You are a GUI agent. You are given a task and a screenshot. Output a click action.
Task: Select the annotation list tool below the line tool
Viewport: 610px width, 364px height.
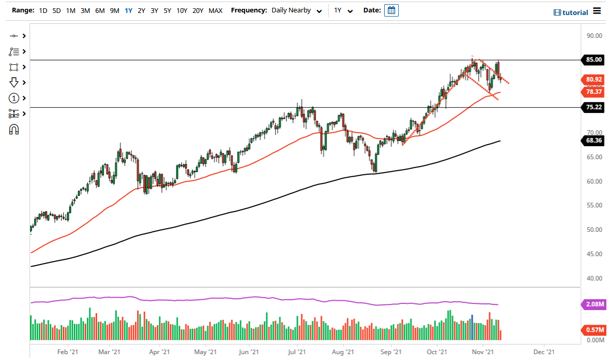click(x=15, y=51)
